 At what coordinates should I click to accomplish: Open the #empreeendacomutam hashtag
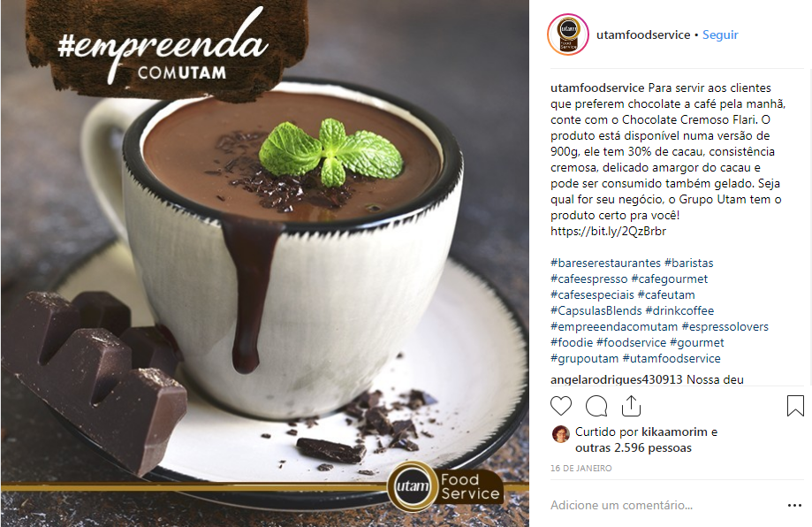tap(614, 326)
